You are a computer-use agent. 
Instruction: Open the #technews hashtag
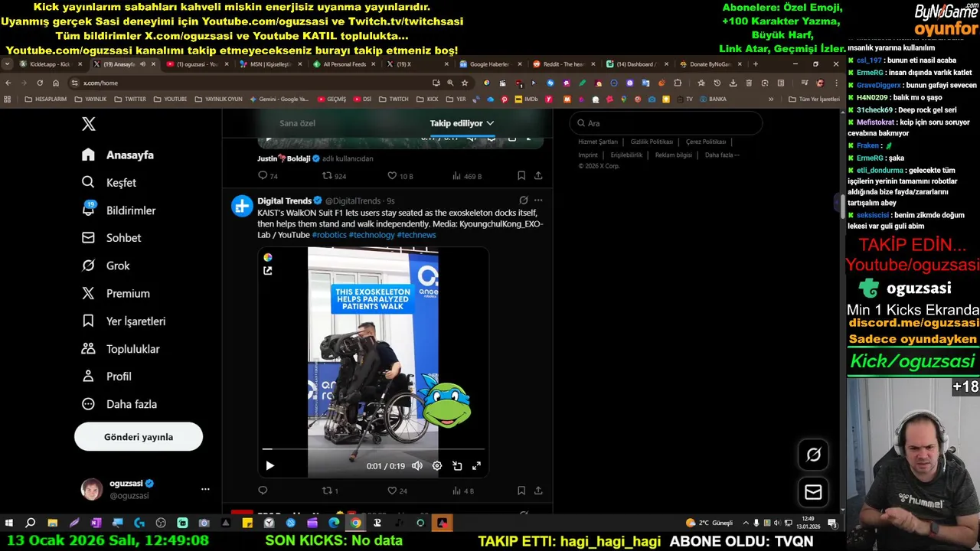point(416,235)
